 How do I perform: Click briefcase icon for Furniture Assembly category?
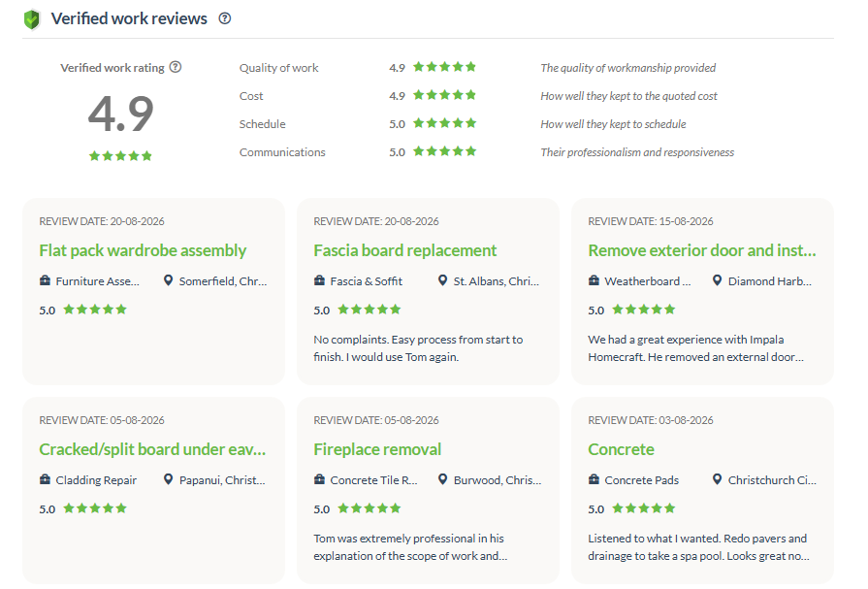[45, 280]
